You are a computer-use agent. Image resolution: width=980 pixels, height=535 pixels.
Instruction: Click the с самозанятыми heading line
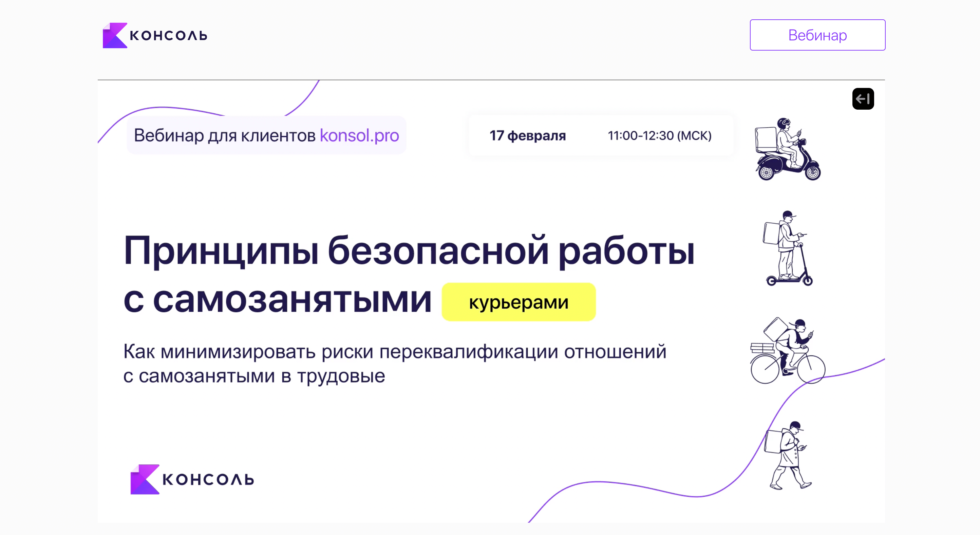(278, 301)
